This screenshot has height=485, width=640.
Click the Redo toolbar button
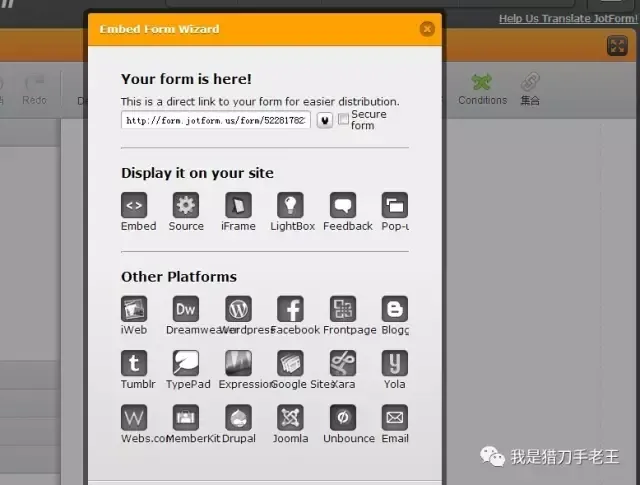point(35,89)
